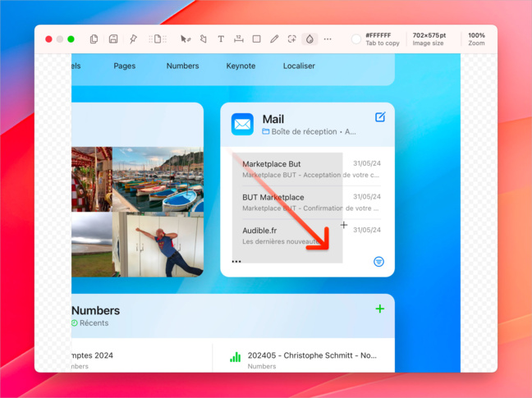Switch to the Numbers tab
The image size is (532, 398).
coord(182,66)
